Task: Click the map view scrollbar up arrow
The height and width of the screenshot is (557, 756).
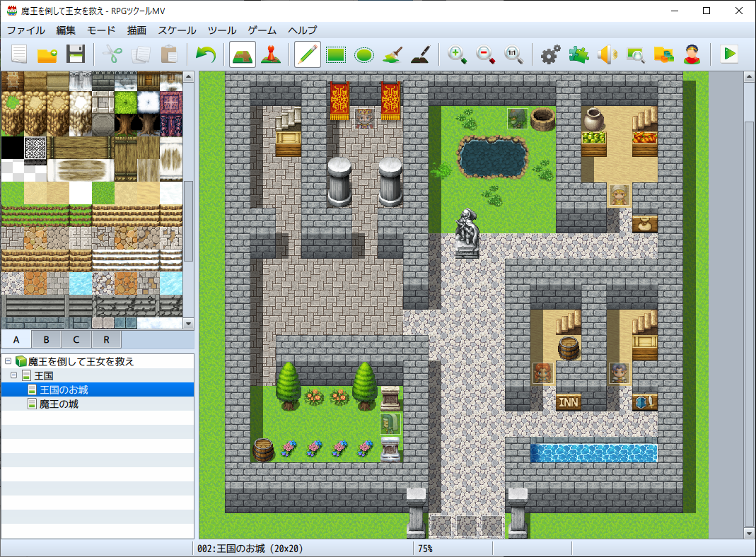Action: [749, 76]
